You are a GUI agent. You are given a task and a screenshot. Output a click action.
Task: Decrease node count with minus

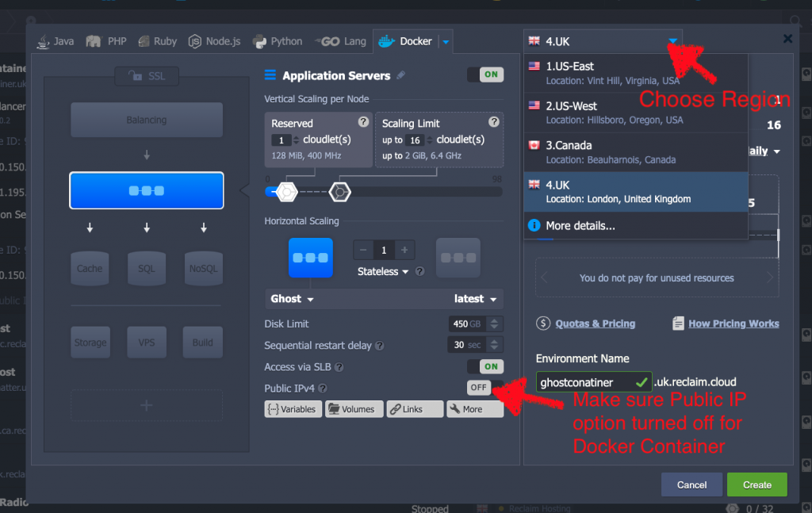[x=363, y=250]
